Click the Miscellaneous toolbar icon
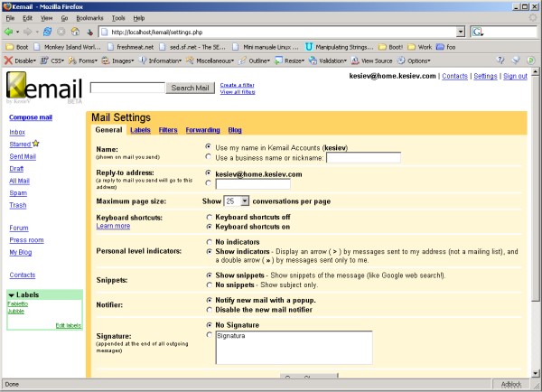Screen dimensions: 542x392 (190, 61)
